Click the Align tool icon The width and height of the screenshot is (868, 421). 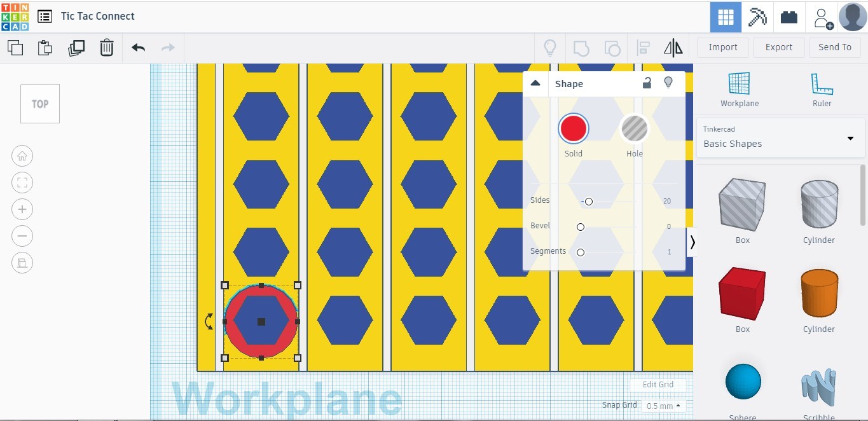point(643,47)
